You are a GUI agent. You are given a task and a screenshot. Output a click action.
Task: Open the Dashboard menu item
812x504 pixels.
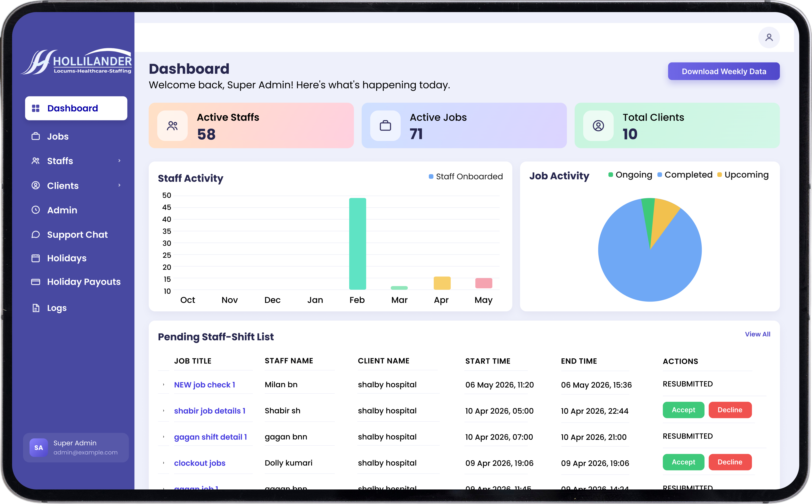(76, 108)
